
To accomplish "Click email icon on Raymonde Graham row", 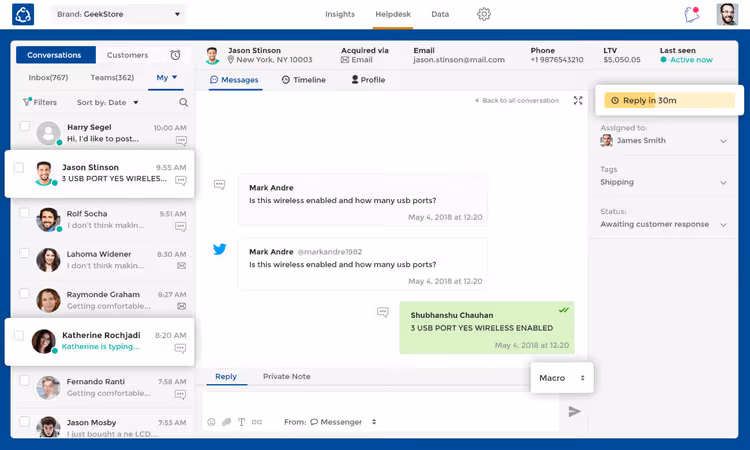I will [182, 306].
